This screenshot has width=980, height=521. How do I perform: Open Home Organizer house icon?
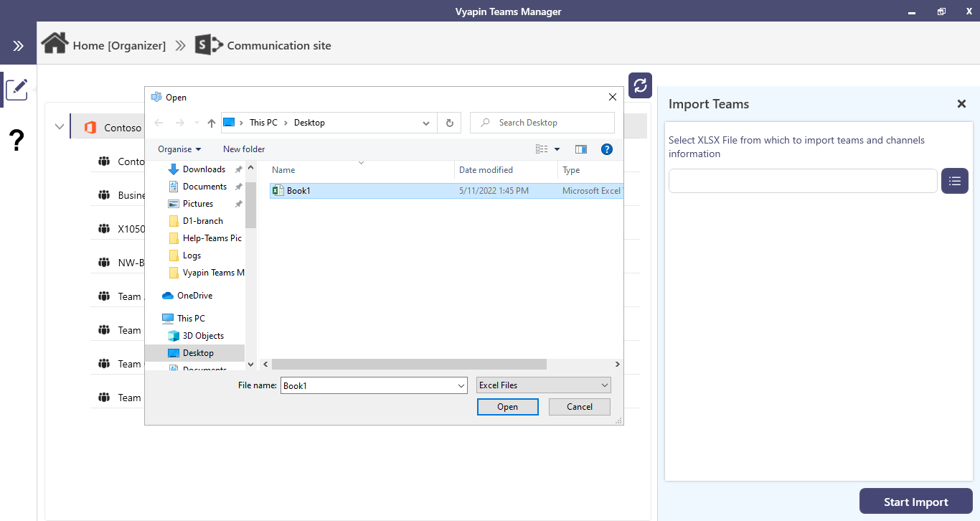tap(55, 43)
